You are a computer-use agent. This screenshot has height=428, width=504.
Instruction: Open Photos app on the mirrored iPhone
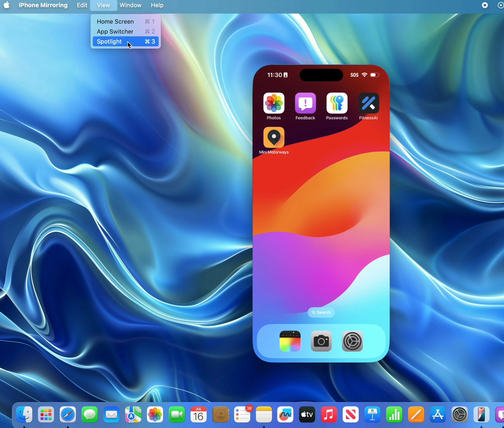[274, 103]
